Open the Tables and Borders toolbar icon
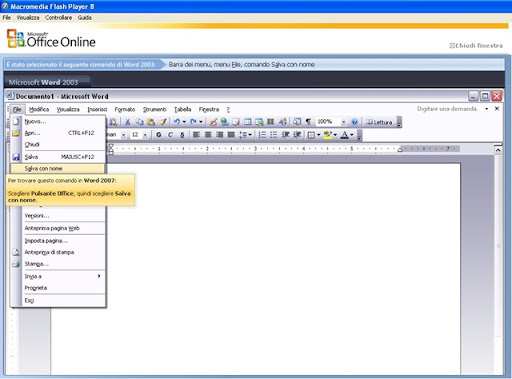Image resolution: width=512 pixels, height=379 pixels. [x=236, y=122]
